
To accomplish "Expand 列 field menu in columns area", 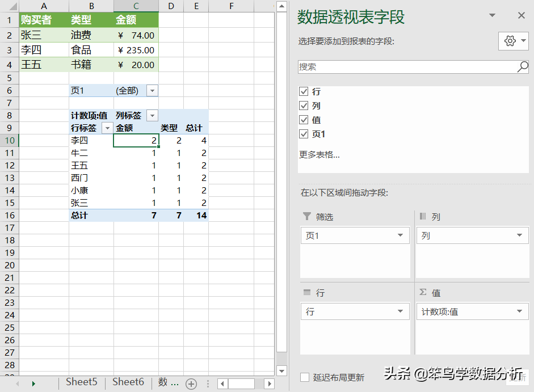I will (519, 235).
